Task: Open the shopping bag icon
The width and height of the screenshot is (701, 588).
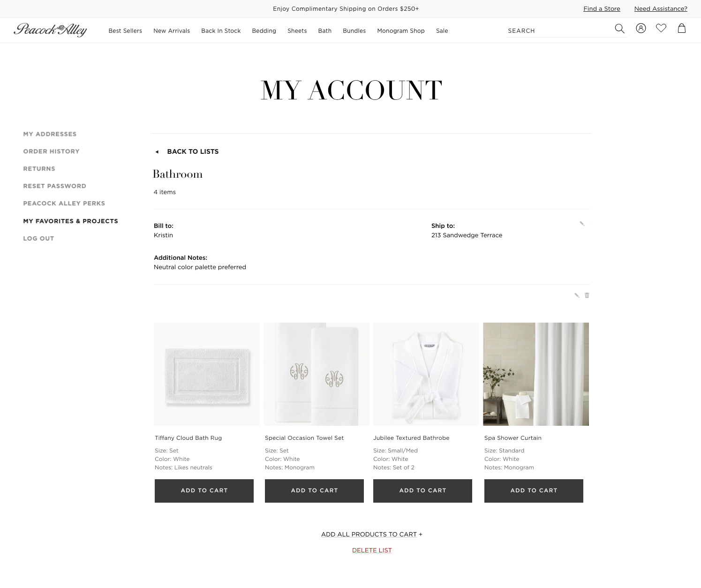Action: click(681, 28)
